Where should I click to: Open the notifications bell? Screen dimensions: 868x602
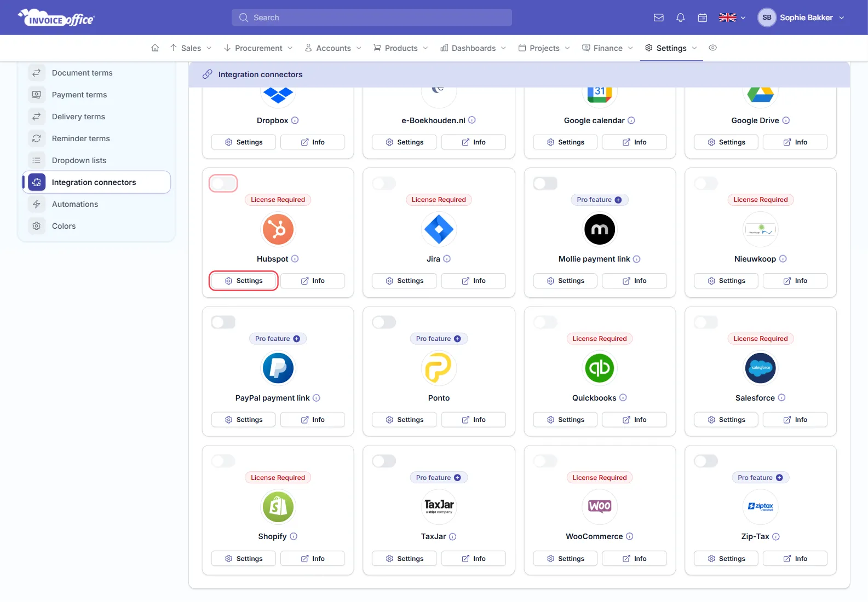(681, 18)
